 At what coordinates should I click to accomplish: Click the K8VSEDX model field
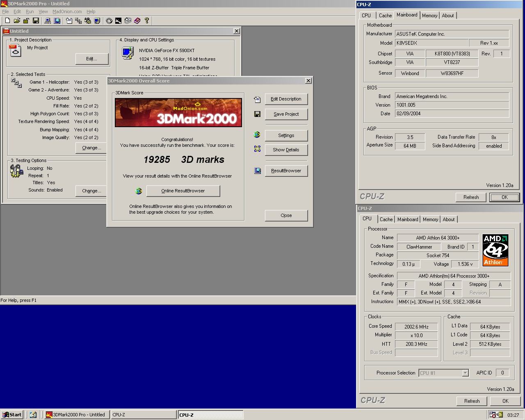pos(431,43)
